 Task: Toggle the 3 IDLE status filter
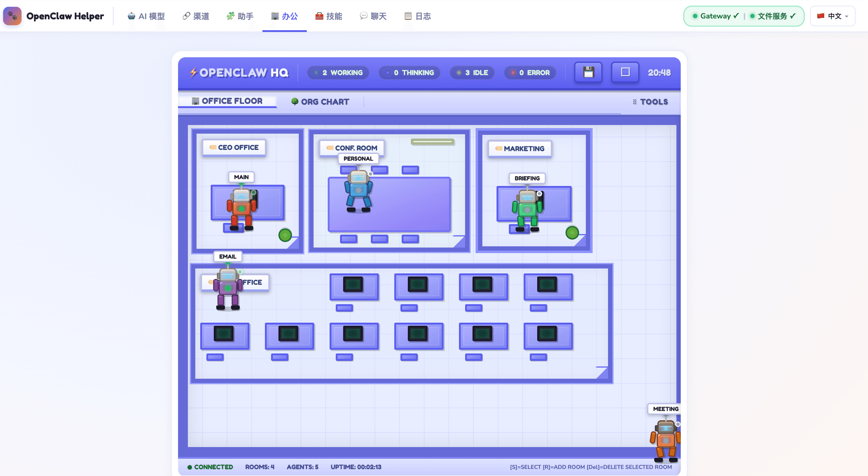[x=472, y=72]
